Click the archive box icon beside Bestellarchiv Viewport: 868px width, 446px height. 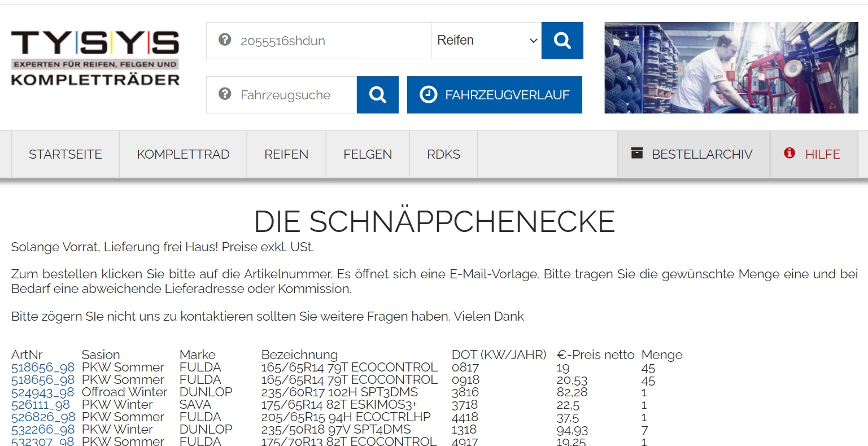click(x=637, y=154)
